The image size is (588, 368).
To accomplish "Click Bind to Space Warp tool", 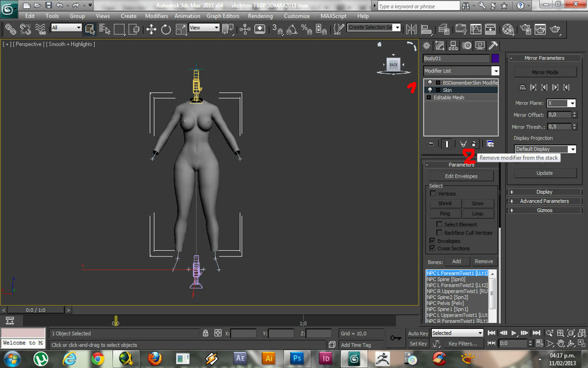I will click(40, 29).
